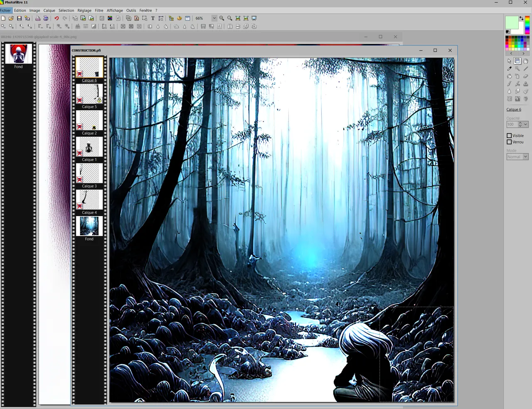Swap foreground and background colors
This screenshot has height=409, width=532.
click(x=521, y=18)
